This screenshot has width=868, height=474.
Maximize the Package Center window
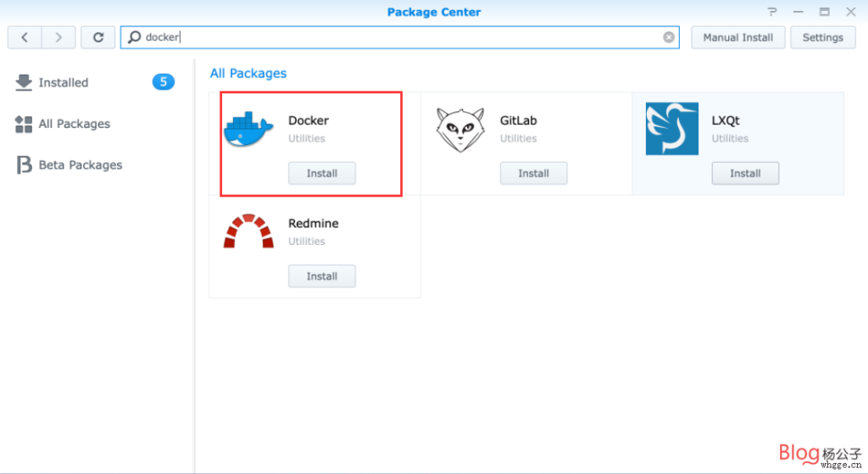pos(824,12)
